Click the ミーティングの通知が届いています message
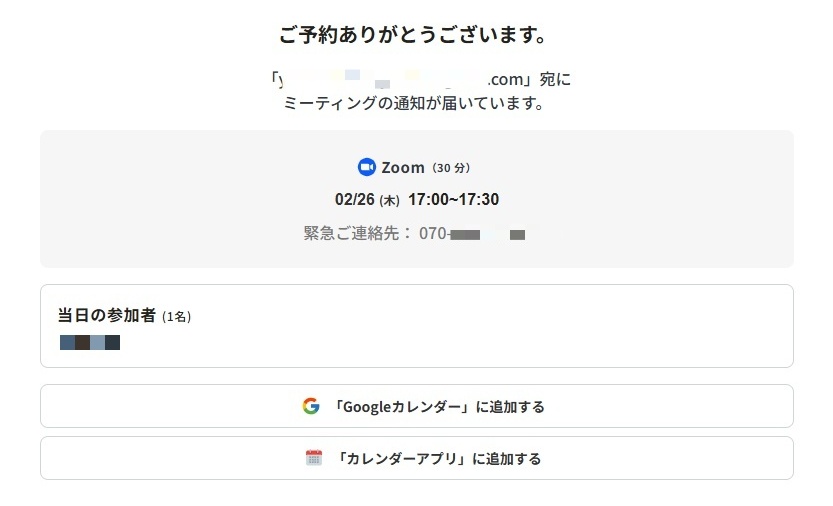This screenshot has height=506, width=833. pyautogui.click(x=416, y=103)
